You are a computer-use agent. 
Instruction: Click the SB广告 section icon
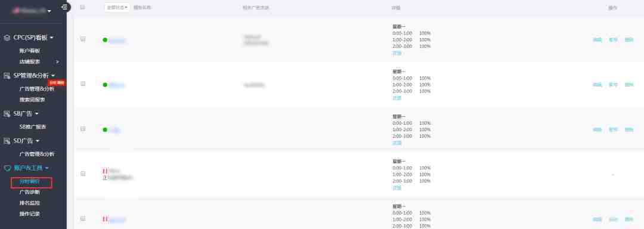(x=7, y=114)
